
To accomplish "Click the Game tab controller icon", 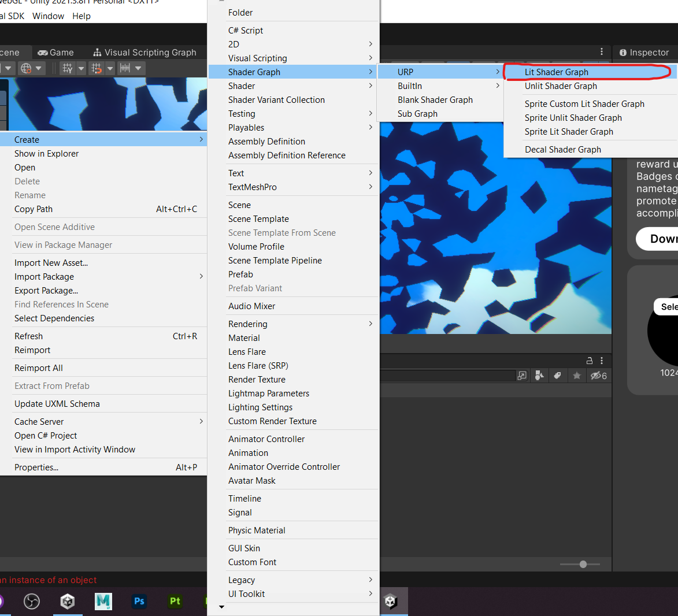I will pos(43,53).
